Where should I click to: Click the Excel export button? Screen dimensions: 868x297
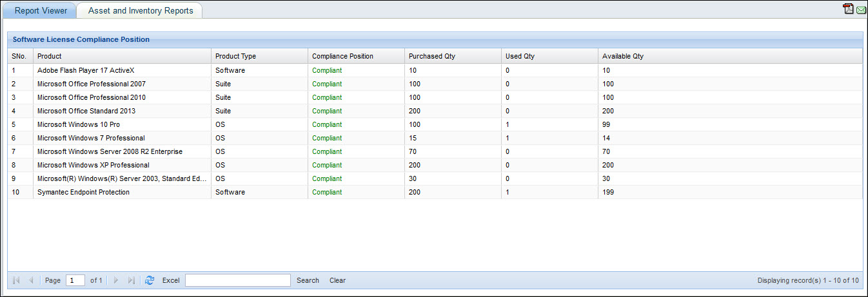point(171,280)
